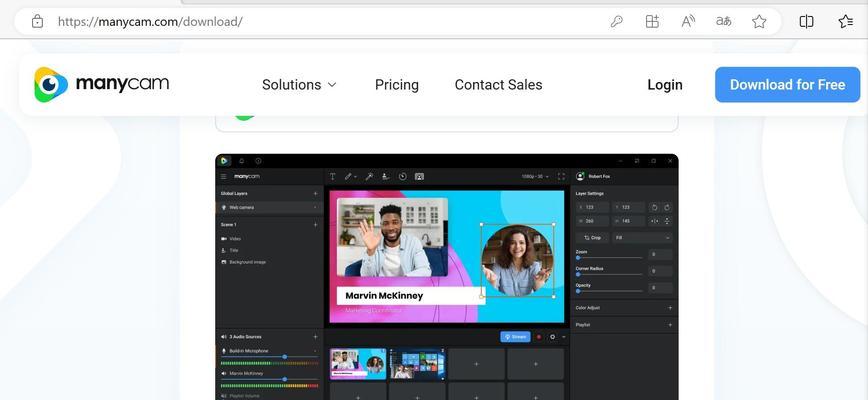Open the browser favorites list icon
868x400 pixels.
tap(845, 22)
